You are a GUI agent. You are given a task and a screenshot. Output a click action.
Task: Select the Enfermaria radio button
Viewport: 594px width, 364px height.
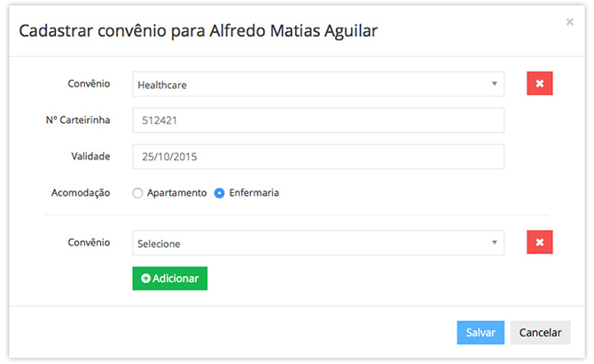point(220,193)
